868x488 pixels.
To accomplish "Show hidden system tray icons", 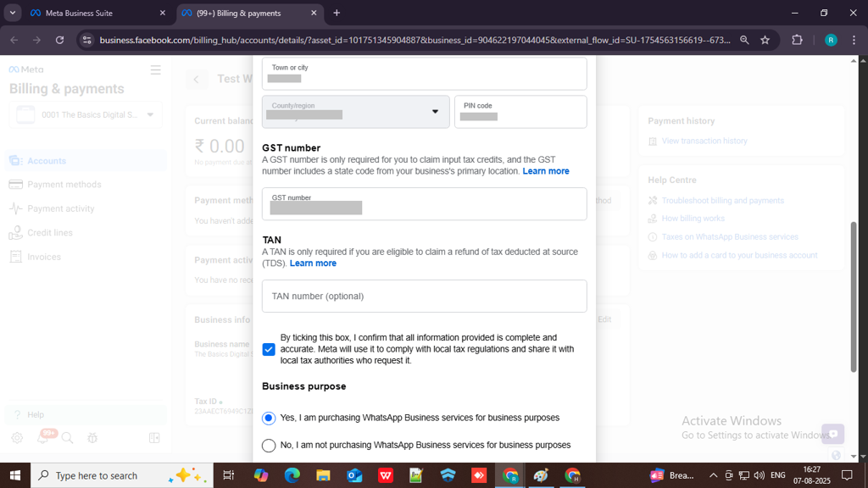I will click(713, 475).
